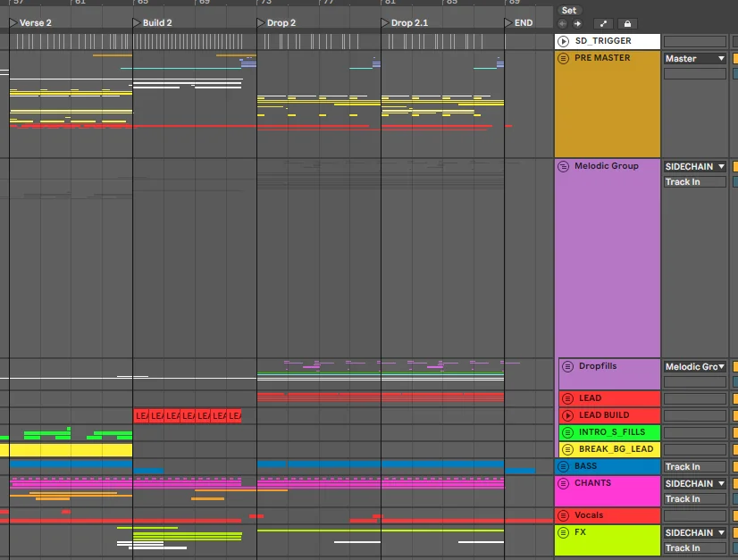Click the optimize arrangement height icon
This screenshot has height=560, width=738.
[603, 23]
